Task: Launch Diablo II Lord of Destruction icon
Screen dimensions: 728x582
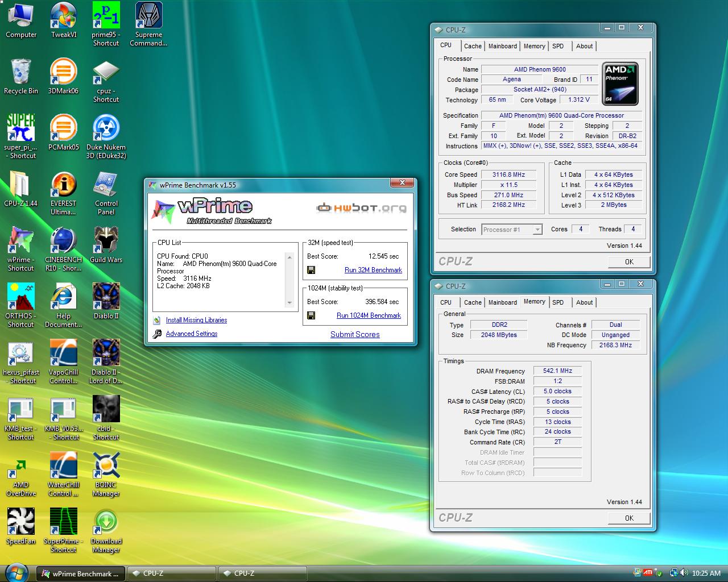Action: click(x=106, y=361)
